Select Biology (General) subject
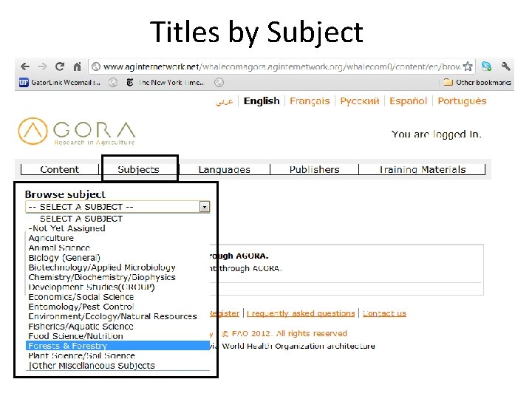This screenshot has width=532, height=399. pos(117,258)
